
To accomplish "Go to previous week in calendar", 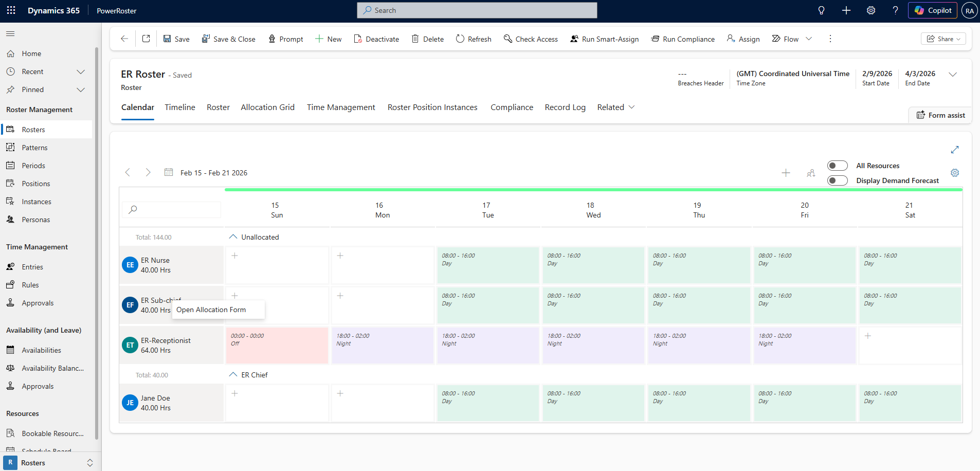I will click(128, 172).
